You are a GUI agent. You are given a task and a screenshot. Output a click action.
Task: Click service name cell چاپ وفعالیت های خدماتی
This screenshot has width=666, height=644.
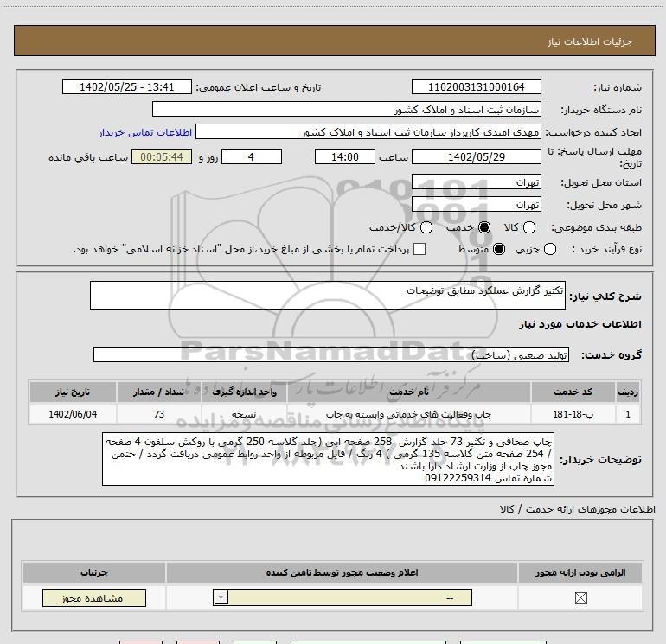[x=409, y=414]
